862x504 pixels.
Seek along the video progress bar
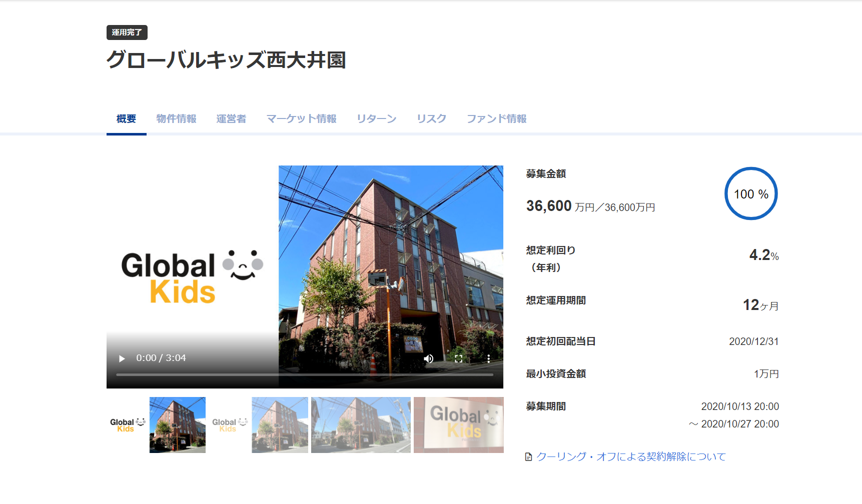[305, 374]
